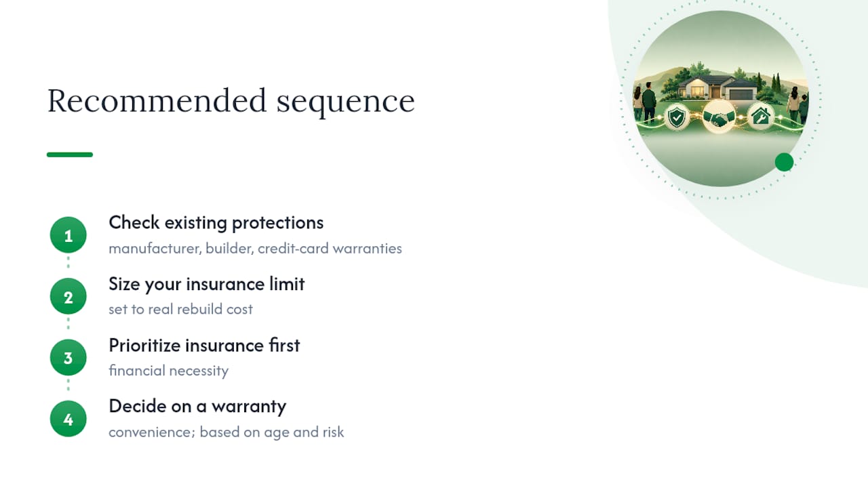Click the green underline bar below the title
868x488 pixels.
point(70,155)
